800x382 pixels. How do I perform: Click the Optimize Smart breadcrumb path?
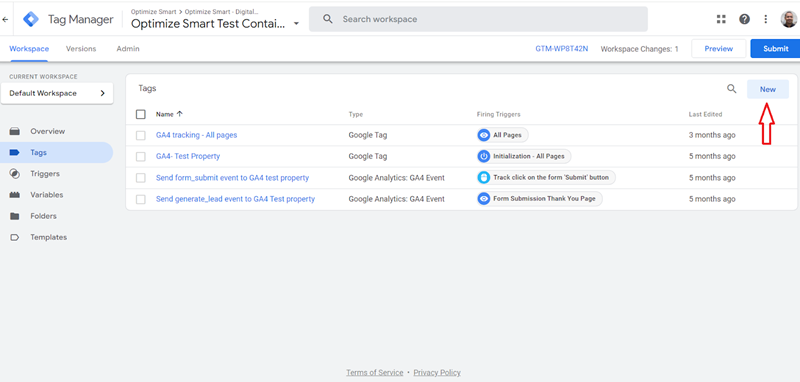click(x=195, y=11)
